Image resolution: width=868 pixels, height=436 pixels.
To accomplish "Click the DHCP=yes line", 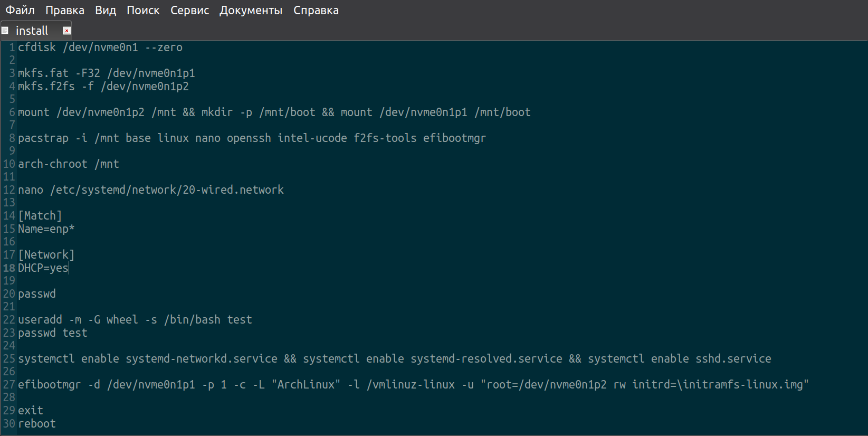I will click(43, 268).
